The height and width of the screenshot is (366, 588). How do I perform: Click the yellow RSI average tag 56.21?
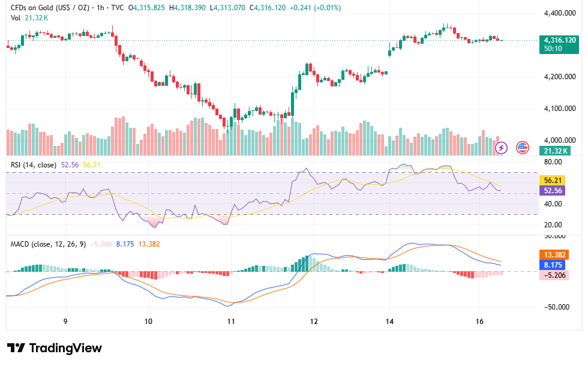click(x=552, y=181)
